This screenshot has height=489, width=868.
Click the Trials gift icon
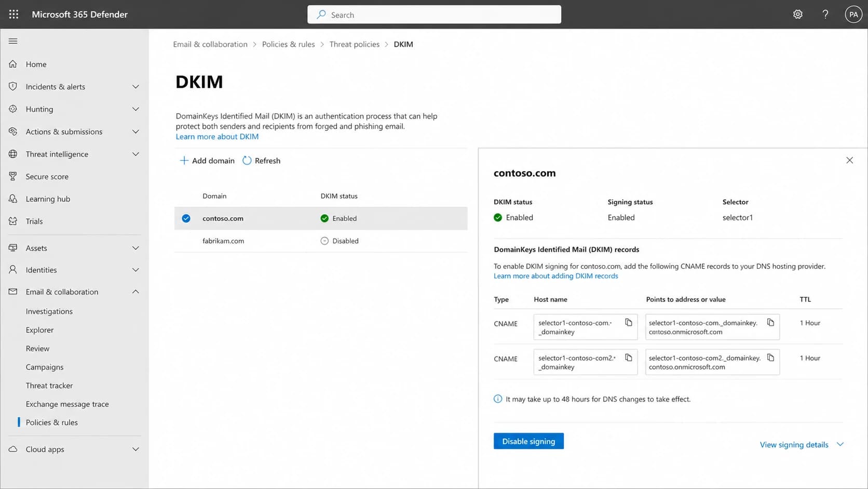click(x=13, y=221)
